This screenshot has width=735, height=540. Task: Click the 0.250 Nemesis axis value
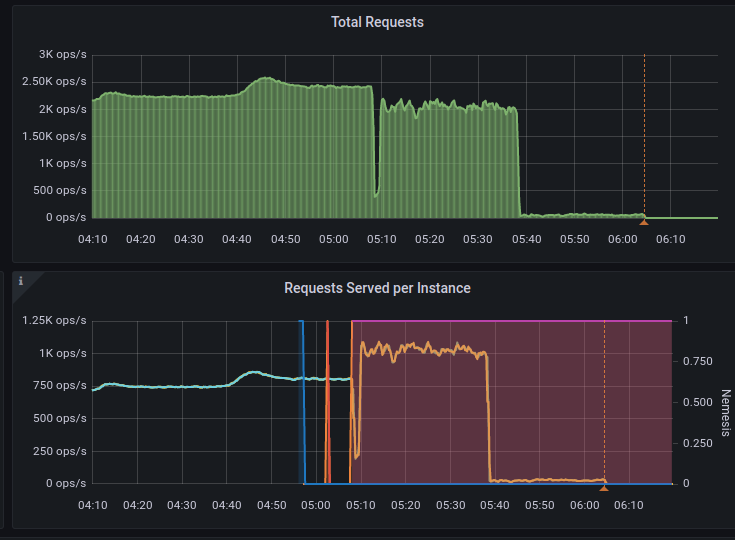[698, 443]
